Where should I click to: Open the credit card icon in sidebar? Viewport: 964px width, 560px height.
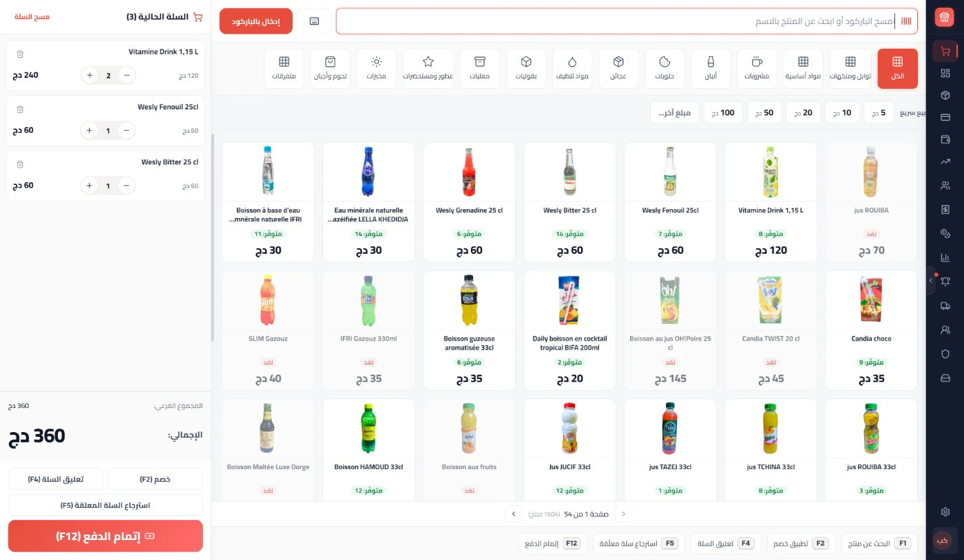click(x=945, y=117)
